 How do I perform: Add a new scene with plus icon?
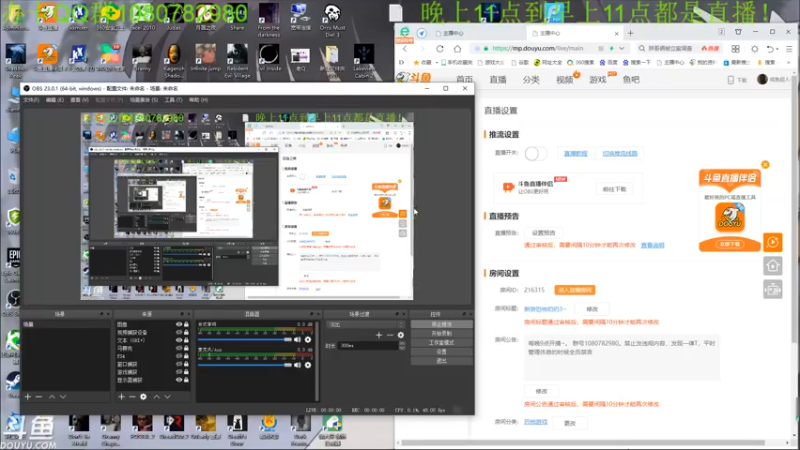(x=28, y=396)
